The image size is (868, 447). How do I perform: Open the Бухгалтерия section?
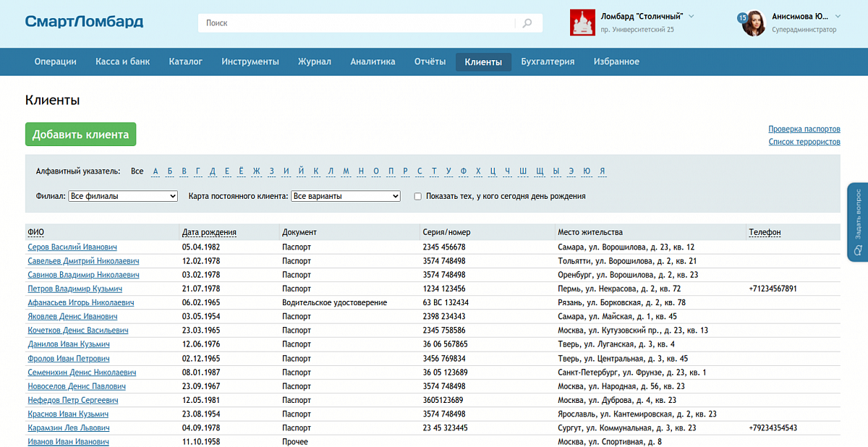[x=548, y=61]
